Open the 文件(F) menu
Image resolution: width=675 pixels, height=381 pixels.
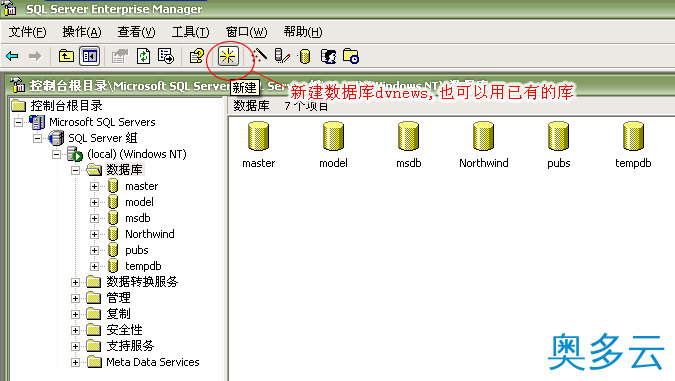click(28, 32)
